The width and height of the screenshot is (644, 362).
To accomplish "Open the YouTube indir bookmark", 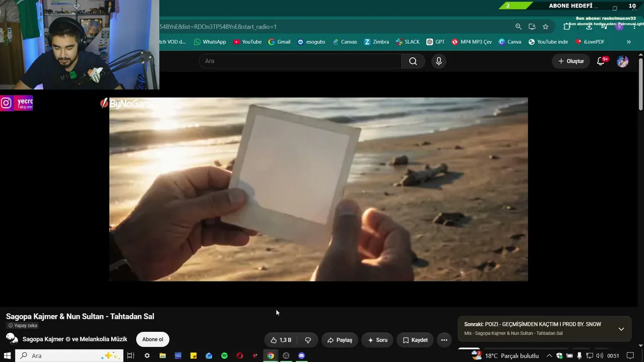I will click(x=548, y=42).
